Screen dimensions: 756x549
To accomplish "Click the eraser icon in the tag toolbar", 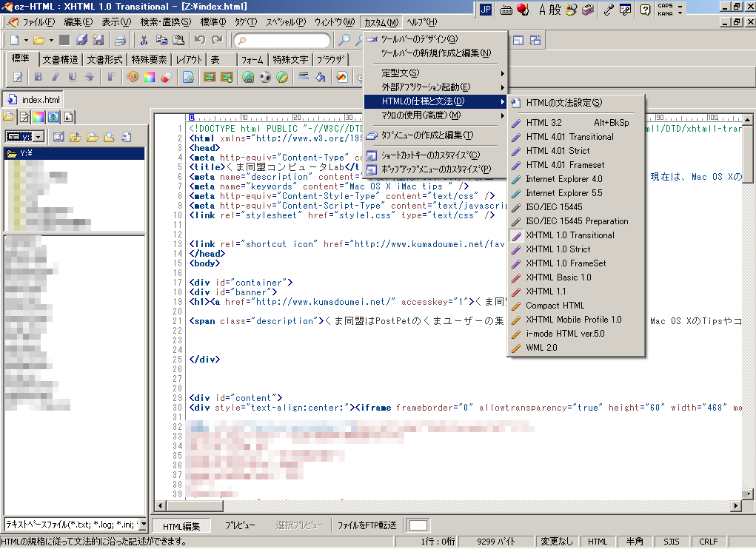I will click(x=167, y=77).
